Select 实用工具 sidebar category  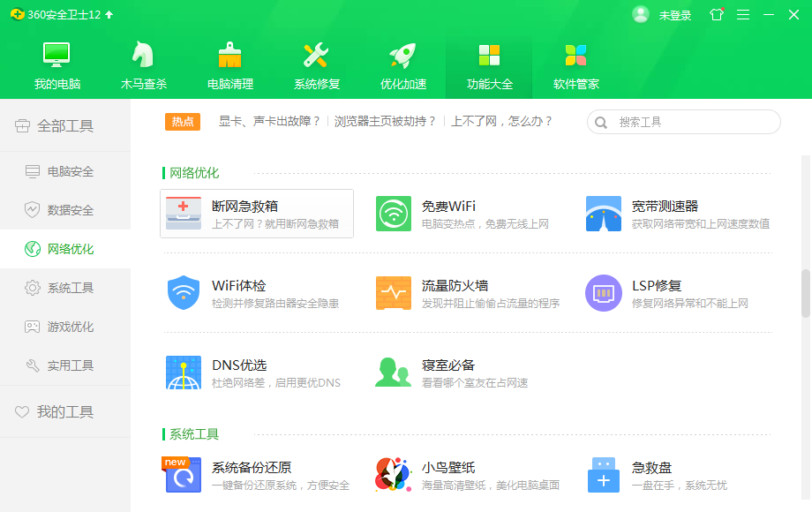[65, 365]
